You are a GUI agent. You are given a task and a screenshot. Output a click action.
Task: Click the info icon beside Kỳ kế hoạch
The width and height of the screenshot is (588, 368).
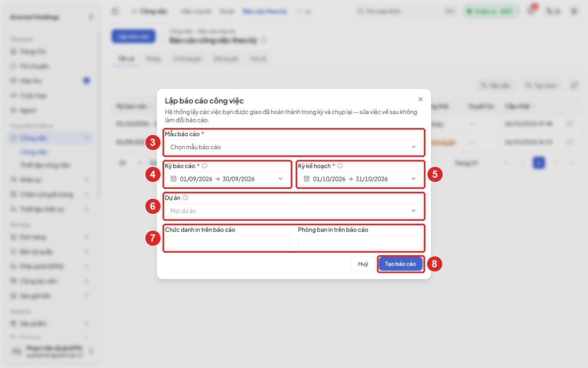(340, 166)
